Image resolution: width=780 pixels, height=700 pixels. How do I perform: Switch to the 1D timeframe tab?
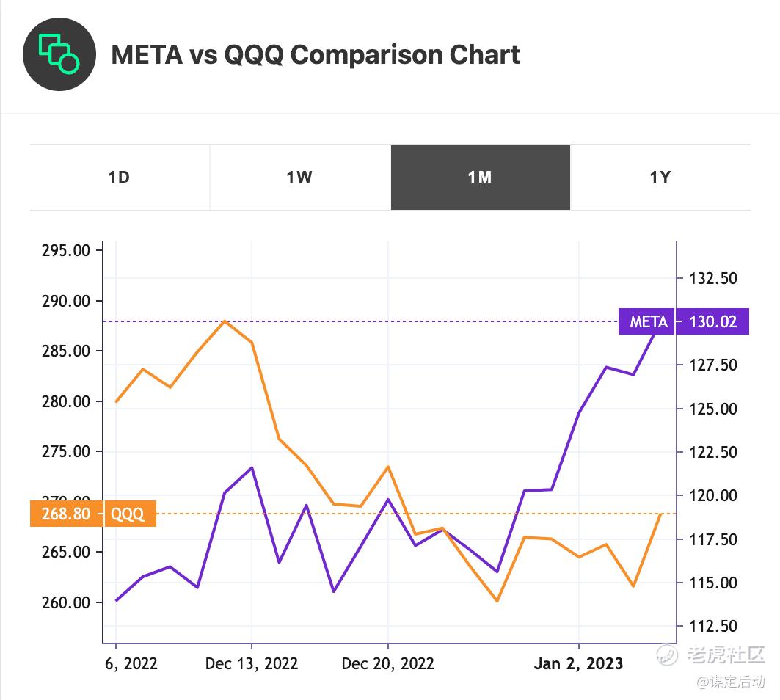(x=119, y=178)
